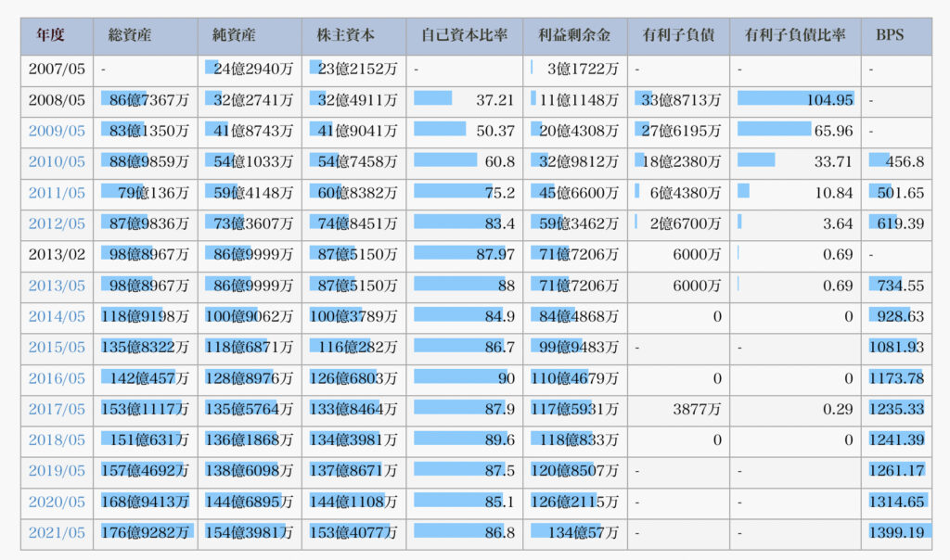Viewport: 950px width, 560px height.
Task: Click the 年度 column header
Action: point(57,36)
